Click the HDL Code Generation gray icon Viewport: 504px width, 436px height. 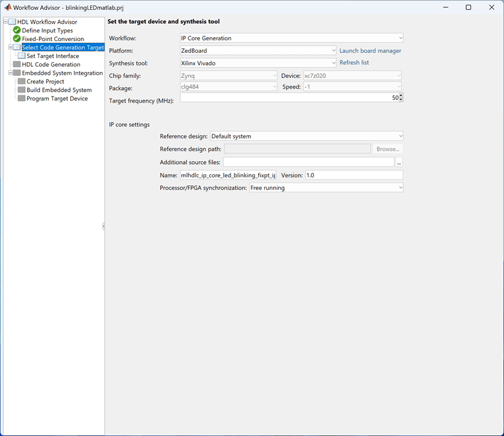coord(17,65)
